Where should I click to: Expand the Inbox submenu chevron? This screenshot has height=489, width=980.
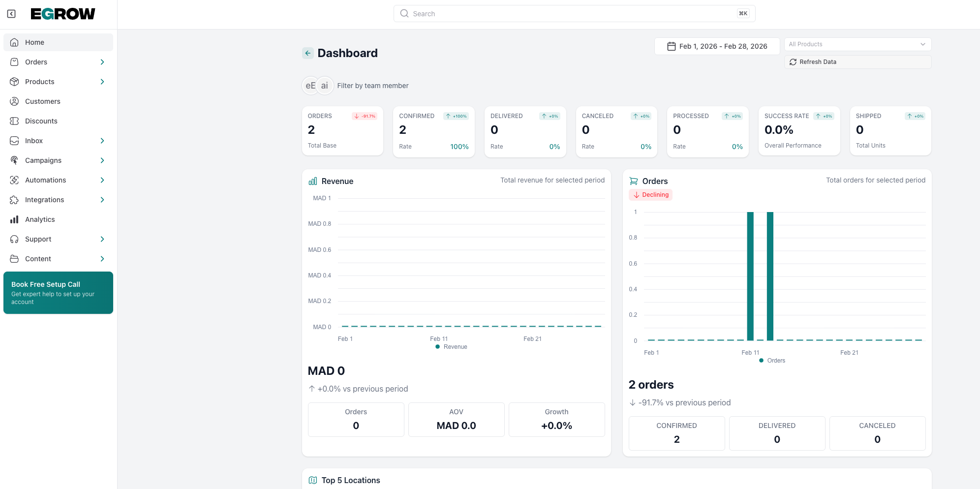point(102,141)
